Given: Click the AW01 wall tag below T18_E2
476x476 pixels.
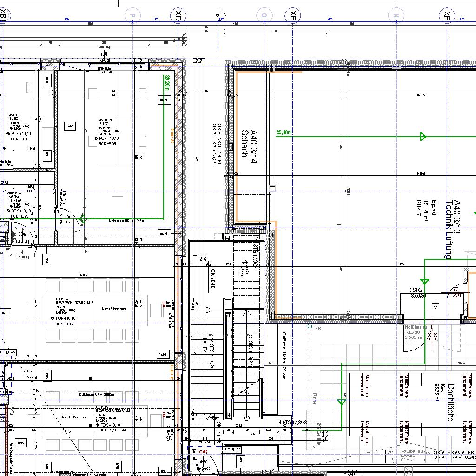Looking at the screenshot, I should (241, 461).
